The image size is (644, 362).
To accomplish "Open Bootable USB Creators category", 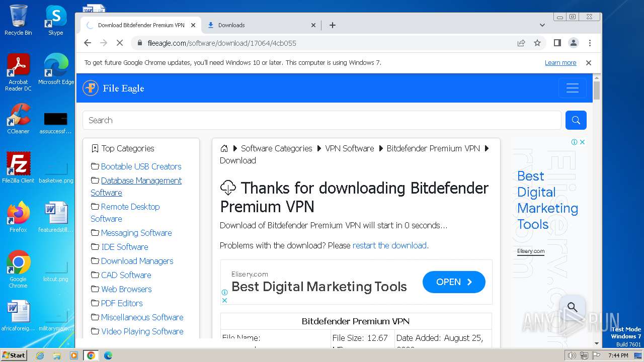I will pyautogui.click(x=141, y=166).
